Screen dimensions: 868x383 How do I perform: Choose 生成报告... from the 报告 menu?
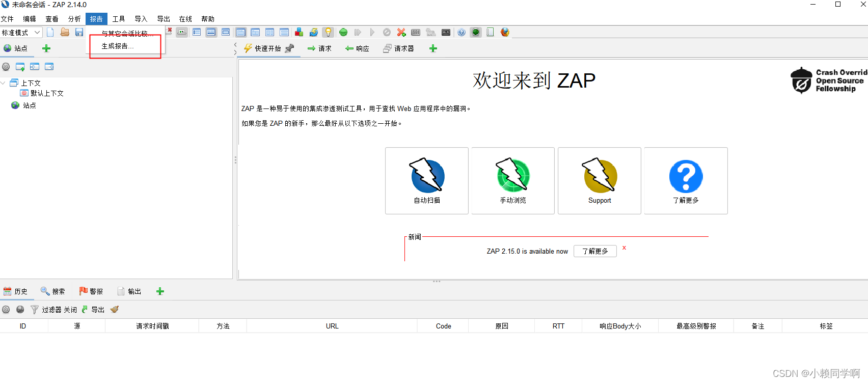click(125, 46)
